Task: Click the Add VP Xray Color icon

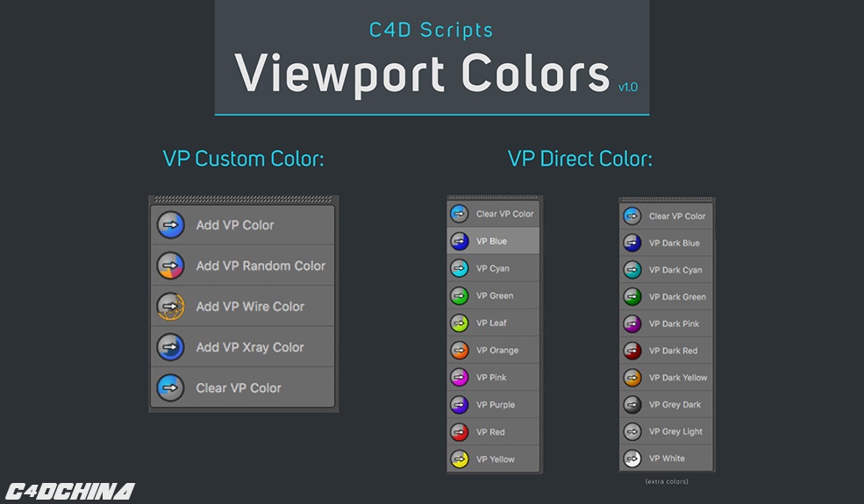Action: (x=170, y=347)
